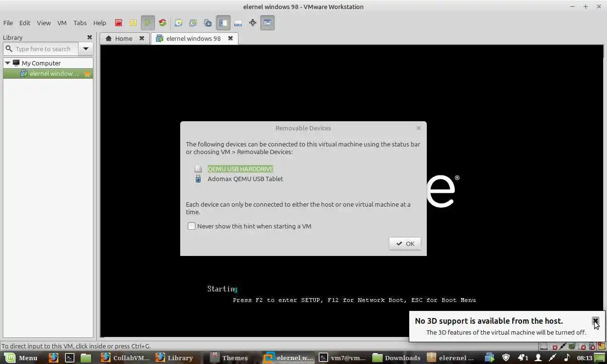Open the Library search filter dropdown

tap(86, 49)
